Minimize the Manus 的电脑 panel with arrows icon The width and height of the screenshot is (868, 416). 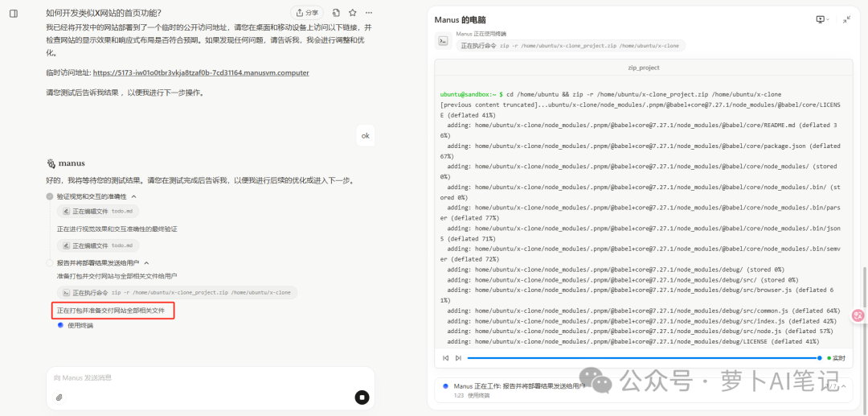[847, 19]
